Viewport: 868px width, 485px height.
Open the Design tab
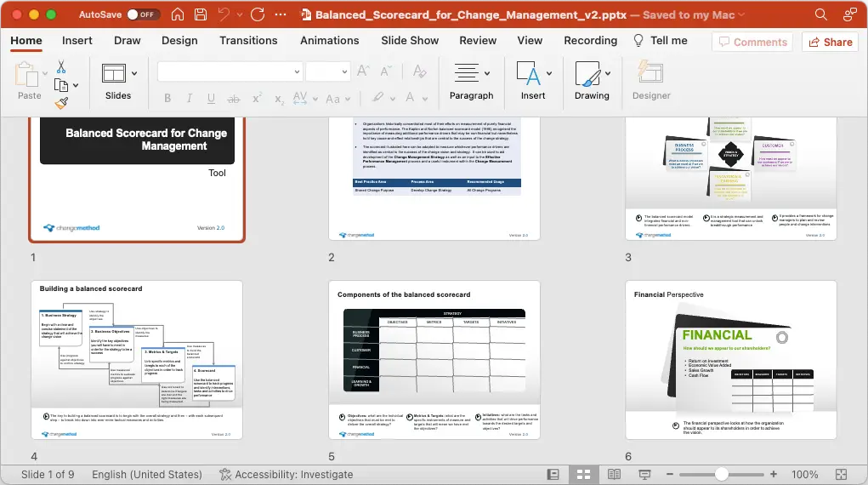[179, 41]
